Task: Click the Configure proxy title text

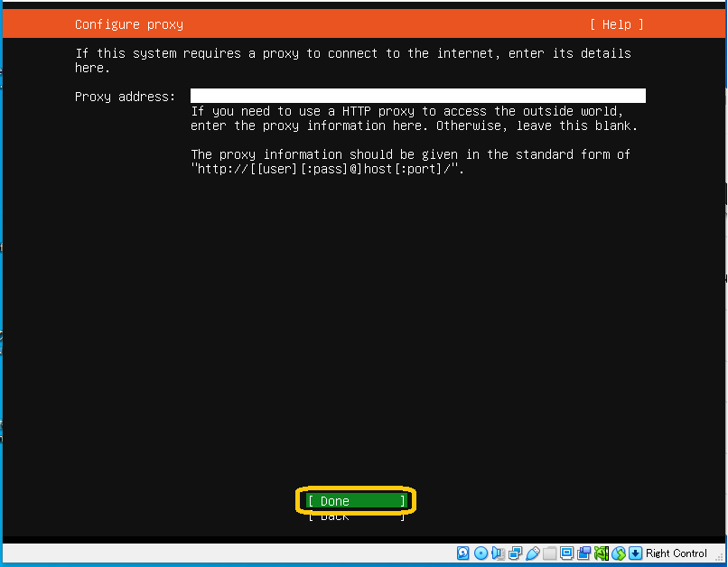Action: [128, 24]
